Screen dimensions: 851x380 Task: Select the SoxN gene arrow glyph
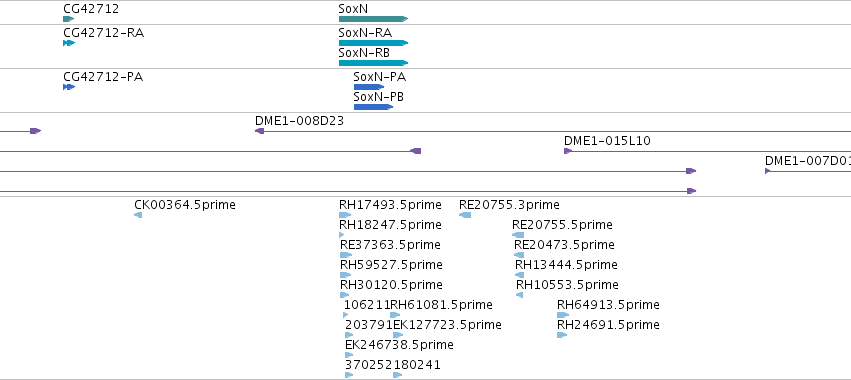pos(373,19)
